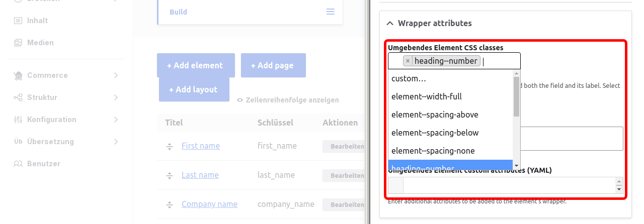Select element--width-full option
This screenshot has height=224, width=644.
pos(450,96)
